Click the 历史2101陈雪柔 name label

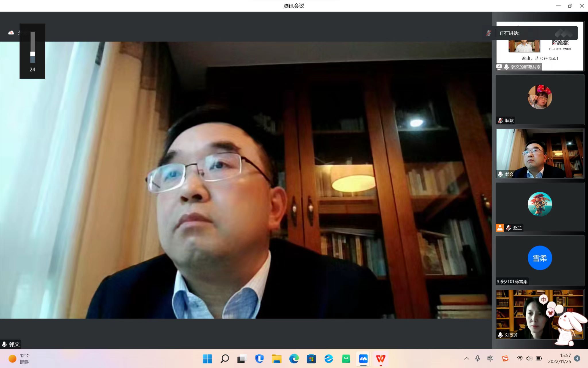click(512, 281)
